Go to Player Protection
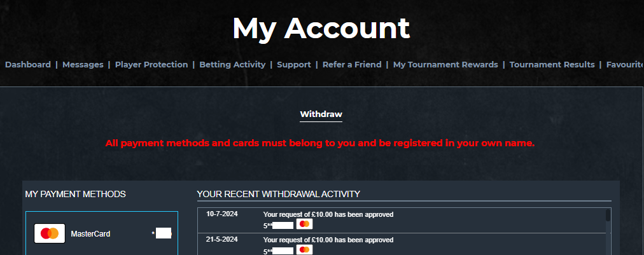This screenshot has width=644, height=255. (151, 64)
